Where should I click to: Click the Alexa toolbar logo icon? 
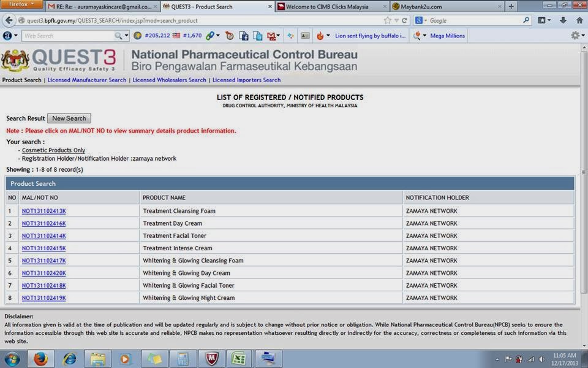(7, 36)
